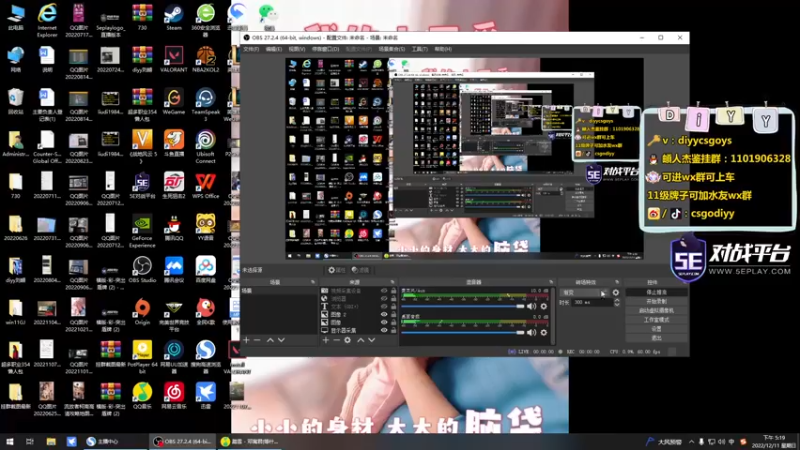Screen dimensions: 800x450
Task: Open Steam desktop shortcut
Action: tap(174, 18)
